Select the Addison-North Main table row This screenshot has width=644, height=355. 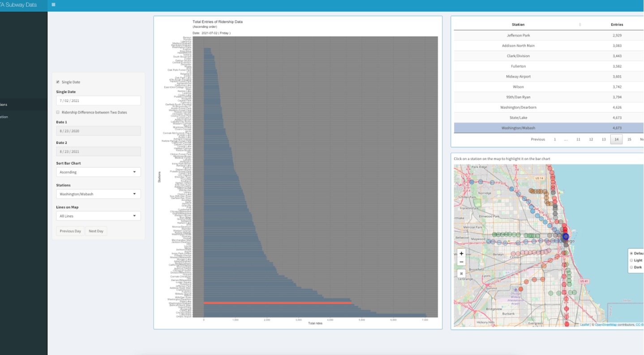point(549,45)
